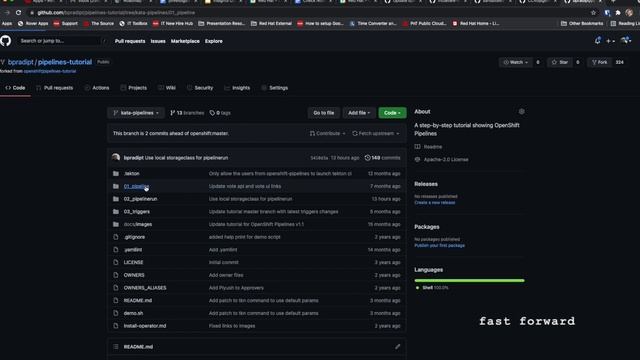Open Pull requests in top navigation
Image resolution: width=640 pixels, height=360 pixels.
click(130, 41)
